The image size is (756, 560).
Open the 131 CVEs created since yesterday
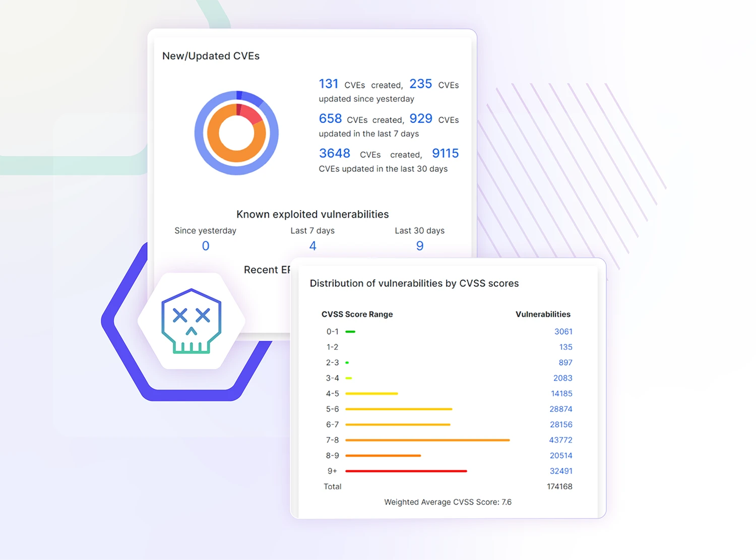pos(329,84)
